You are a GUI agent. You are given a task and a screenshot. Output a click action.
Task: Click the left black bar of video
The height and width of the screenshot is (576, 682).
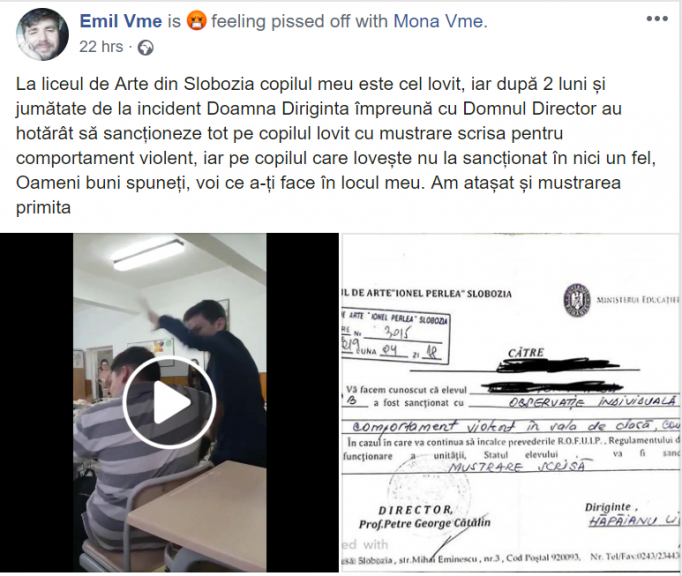tap(36, 402)
